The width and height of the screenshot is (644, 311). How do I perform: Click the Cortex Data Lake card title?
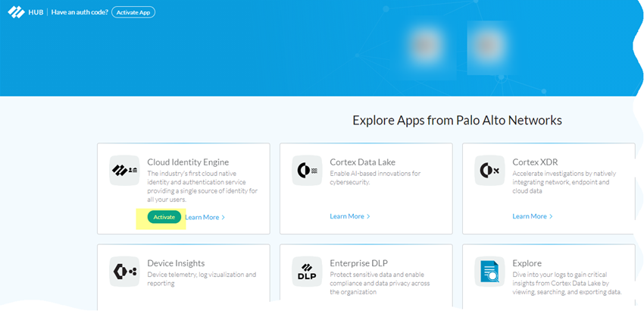point(362,162)
